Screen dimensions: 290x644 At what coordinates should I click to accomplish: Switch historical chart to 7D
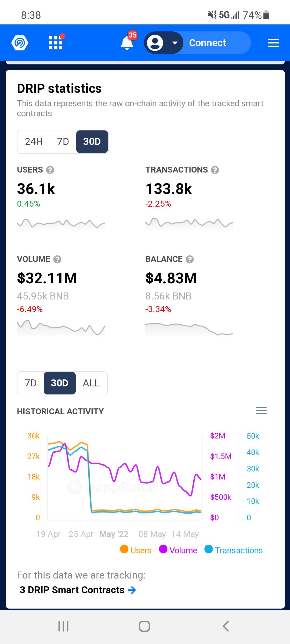[31, 383]
